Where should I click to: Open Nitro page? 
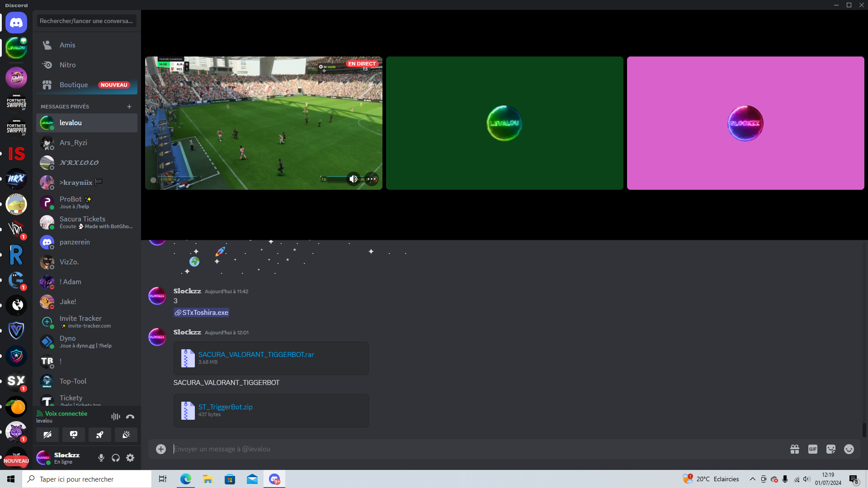pos(87,65)
